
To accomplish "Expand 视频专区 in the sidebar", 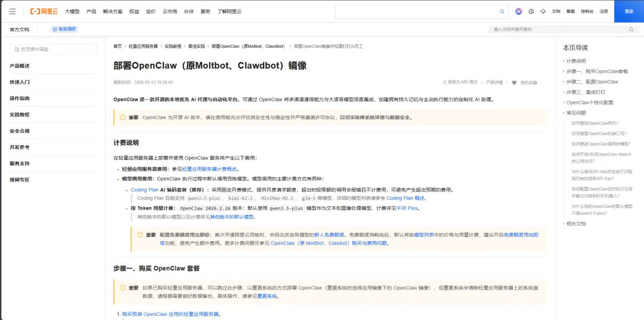I will click(x=20, y=180).
